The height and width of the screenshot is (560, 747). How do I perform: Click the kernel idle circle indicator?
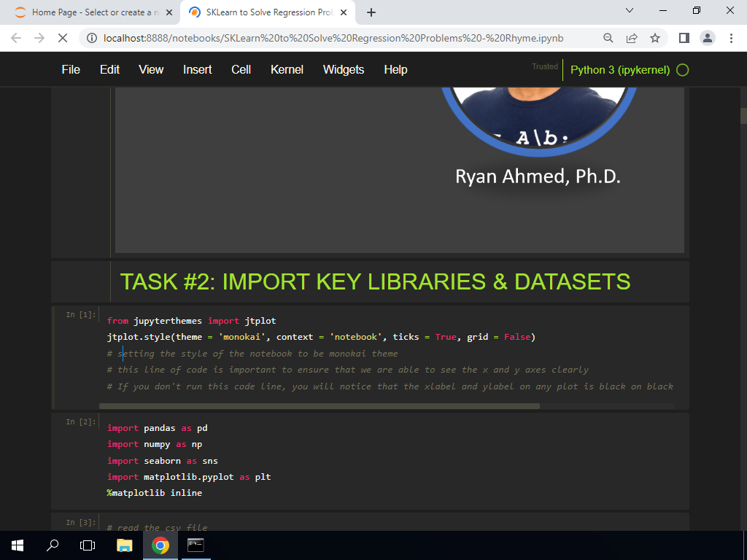[683, 70]
